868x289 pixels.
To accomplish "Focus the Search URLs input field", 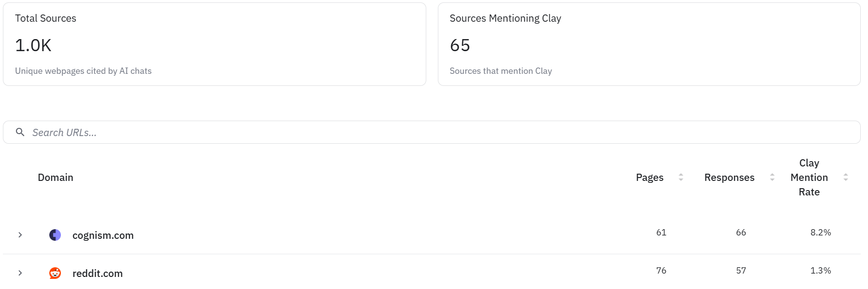I will 435,132.
